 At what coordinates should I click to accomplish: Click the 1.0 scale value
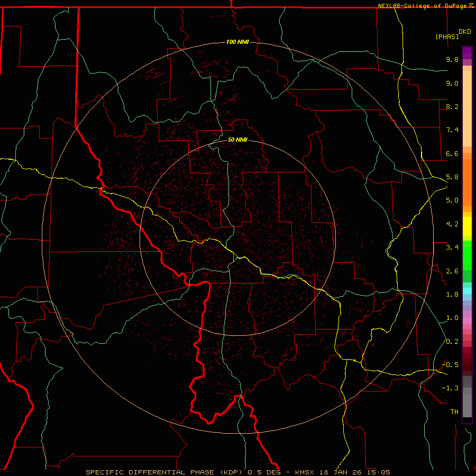coord(452,318)
